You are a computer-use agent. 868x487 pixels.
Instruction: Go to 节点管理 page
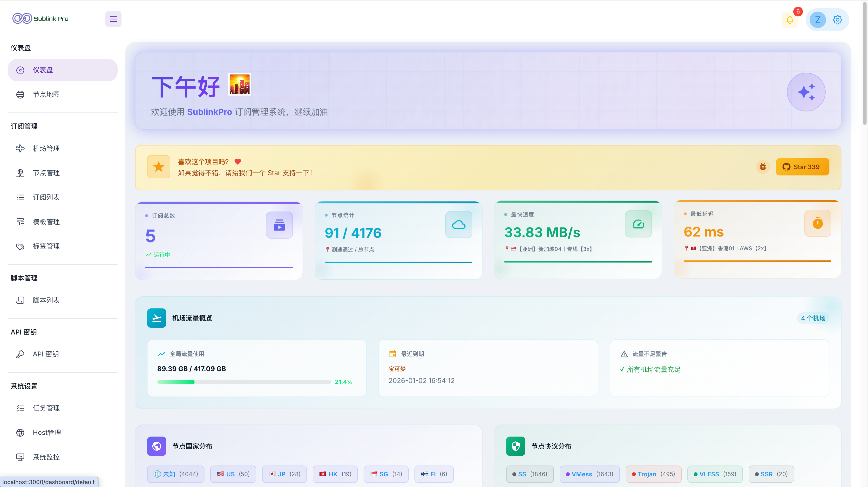[x=63, y=173]
